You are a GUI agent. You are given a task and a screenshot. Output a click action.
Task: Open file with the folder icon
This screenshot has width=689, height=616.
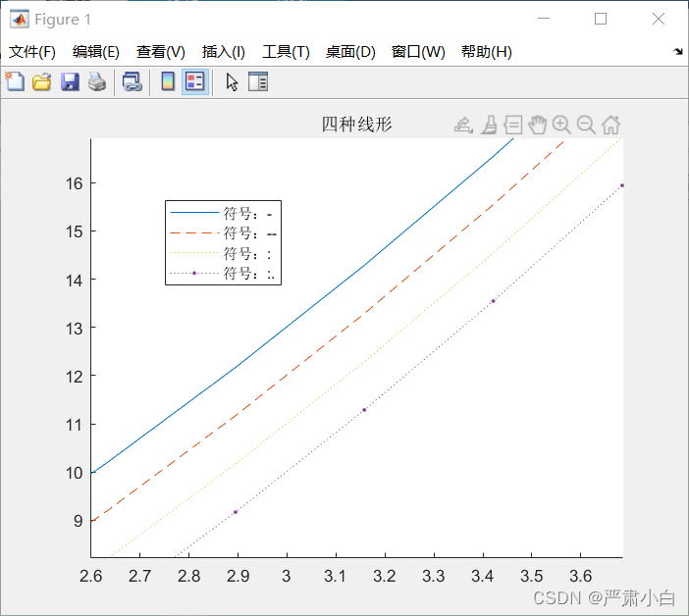click(x=42, y=82)
